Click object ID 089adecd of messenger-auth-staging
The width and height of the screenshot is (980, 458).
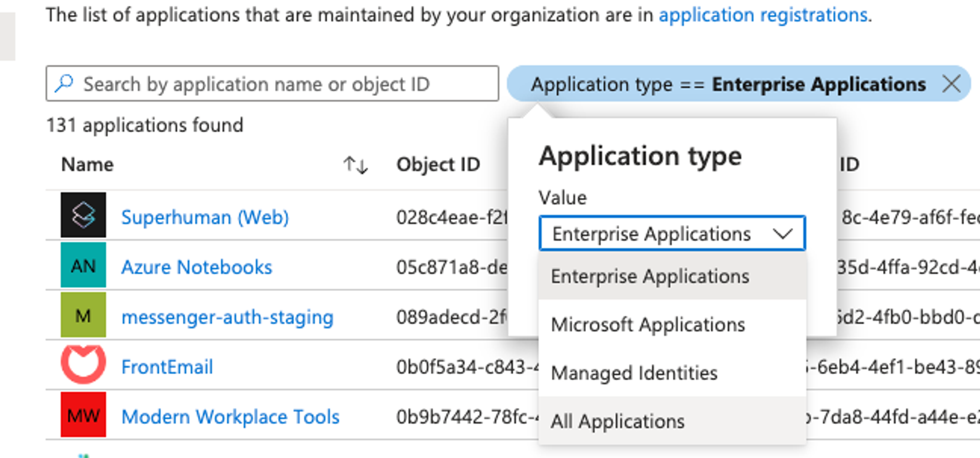click(x=452, y=317)
